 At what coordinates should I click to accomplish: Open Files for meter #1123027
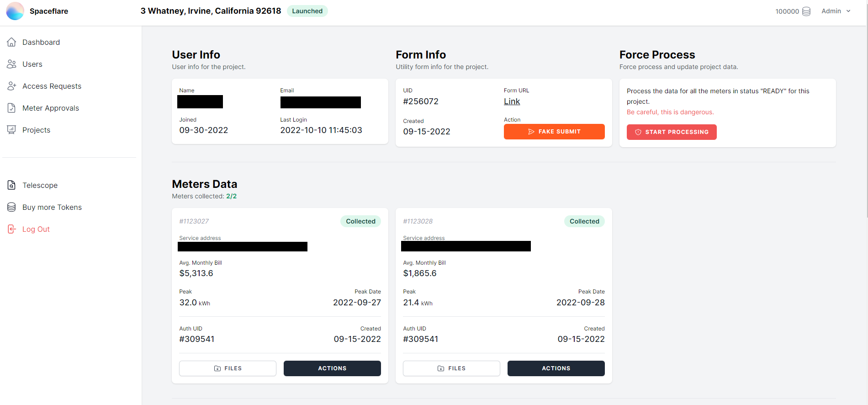point(228,368)
